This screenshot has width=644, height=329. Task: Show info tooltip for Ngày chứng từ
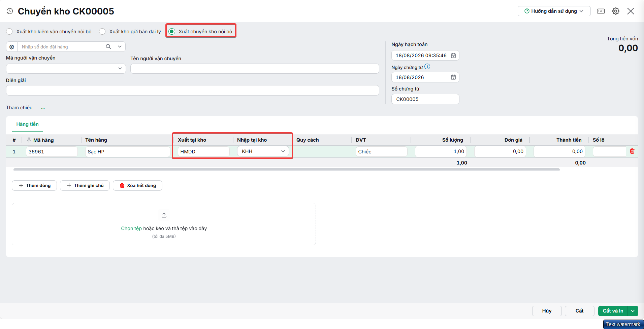(427, 67)
